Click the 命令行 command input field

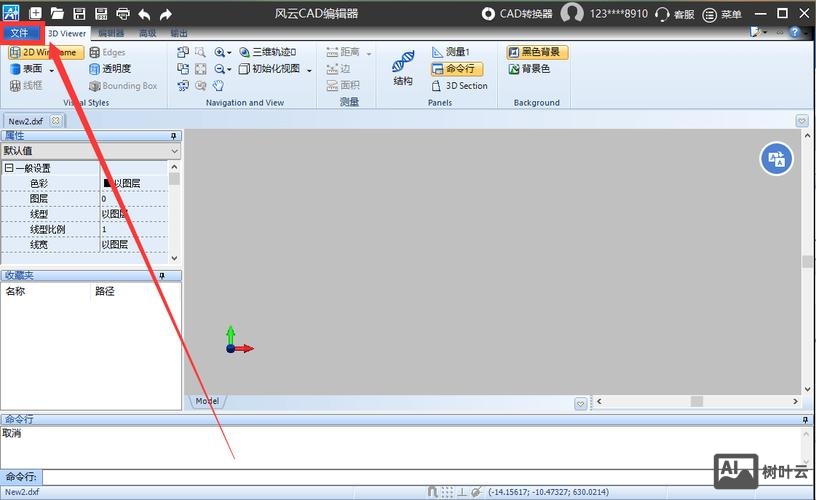click(x=420, y=477)
